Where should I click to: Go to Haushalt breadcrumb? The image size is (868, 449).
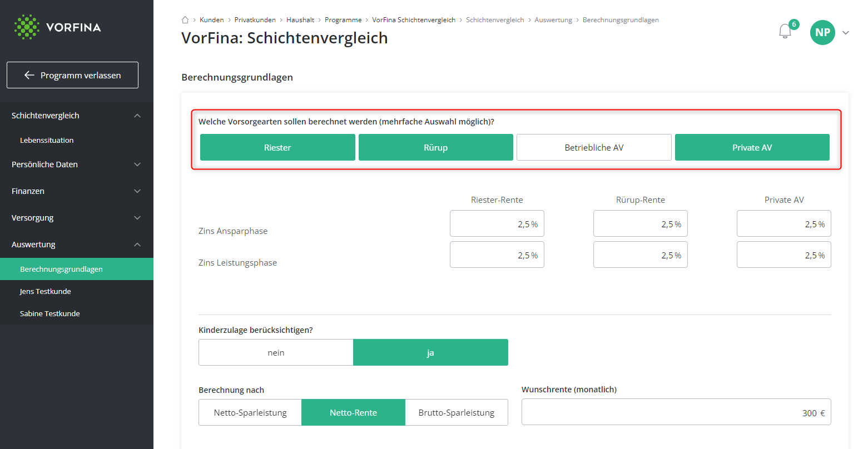pos(300,20)
